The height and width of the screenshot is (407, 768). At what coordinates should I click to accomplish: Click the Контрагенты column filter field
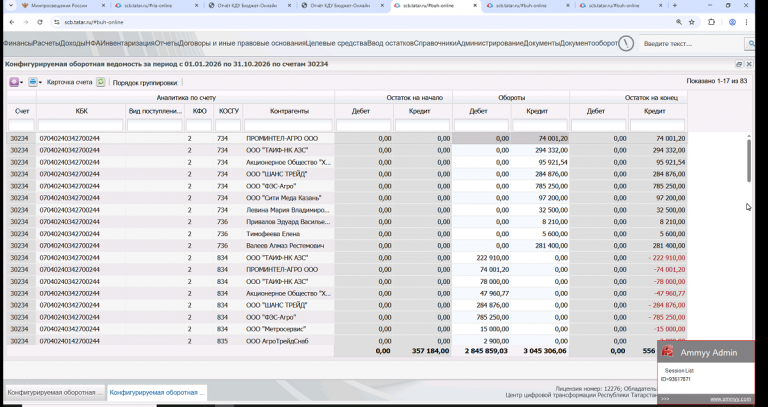(x=288, y=126)
